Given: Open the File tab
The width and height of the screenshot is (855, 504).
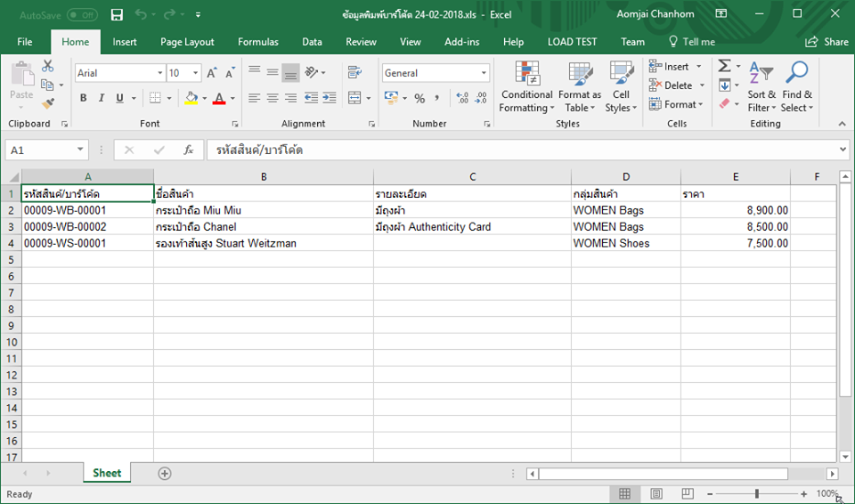Looking at the screenshot, I should pyautogui.click(x=25, y=42).
